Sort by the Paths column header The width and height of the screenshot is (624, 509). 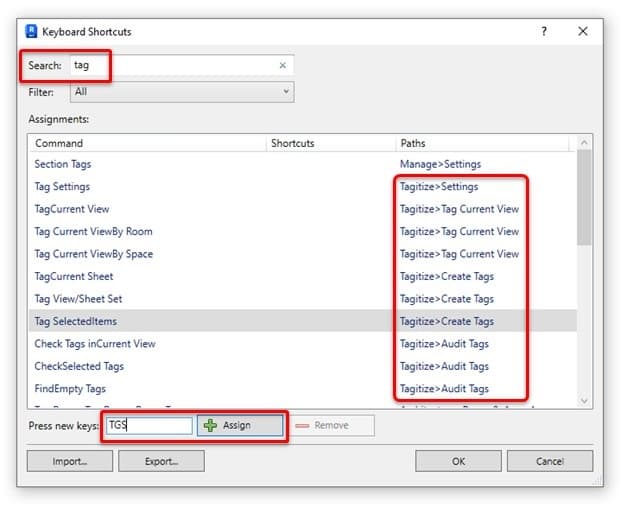pyautogui.click(x=482, y=143)
